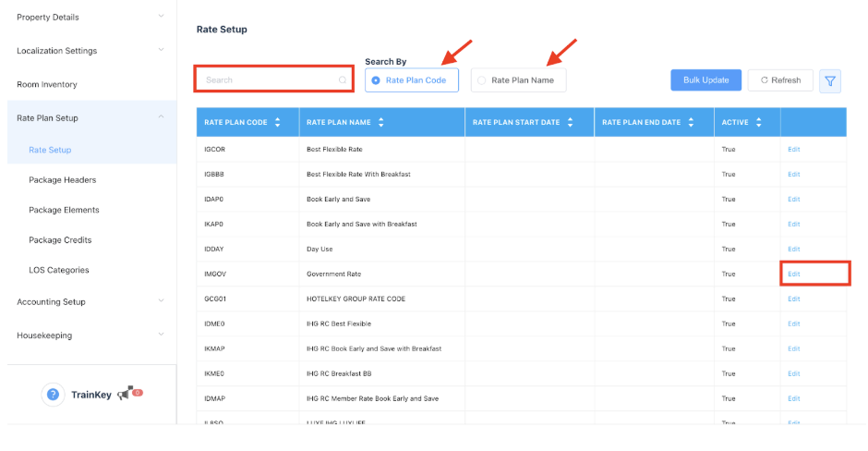Screen dimensions: 868x451
Task: Open Package Headers in sidebar
Action: 62,180
